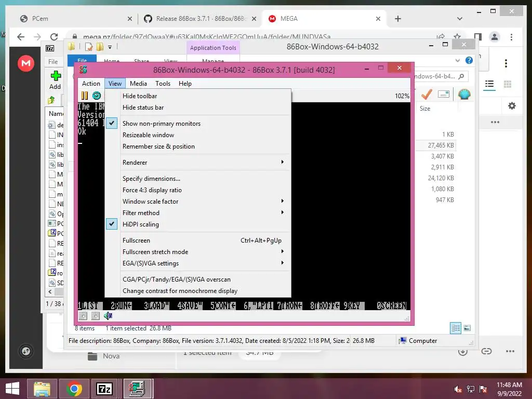
Task: Click the blue shell icon in toolbar
Action: (464, 95)
